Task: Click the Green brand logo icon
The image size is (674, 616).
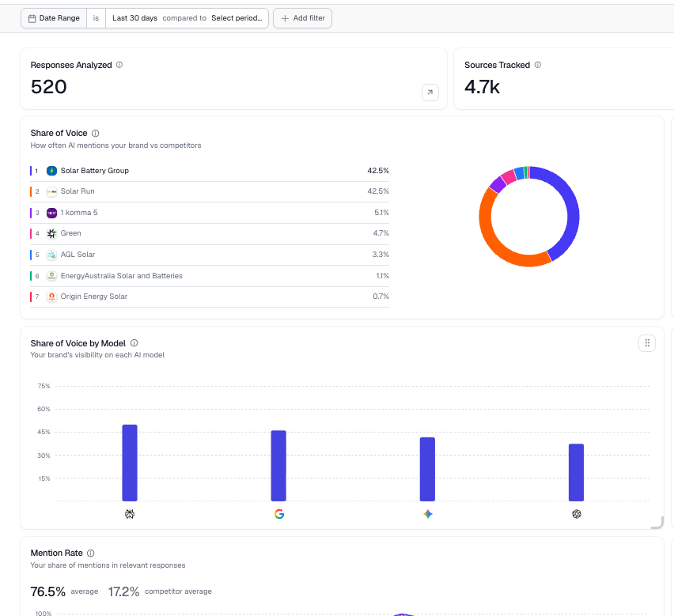Action: [51, 234]
